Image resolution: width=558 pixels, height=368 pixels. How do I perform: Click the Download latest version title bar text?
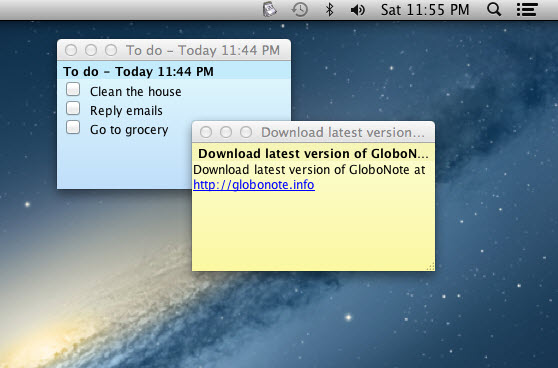click(343, 132)
